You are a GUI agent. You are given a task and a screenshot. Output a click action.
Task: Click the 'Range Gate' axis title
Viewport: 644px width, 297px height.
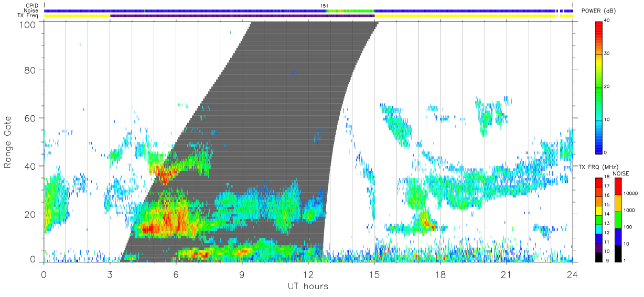[x=8, y=142]
